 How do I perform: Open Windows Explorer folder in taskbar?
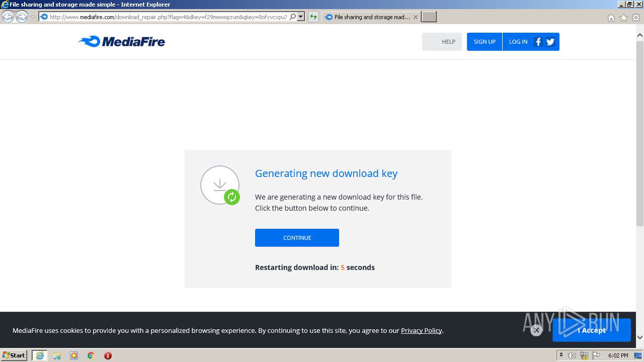pos(57,355)
